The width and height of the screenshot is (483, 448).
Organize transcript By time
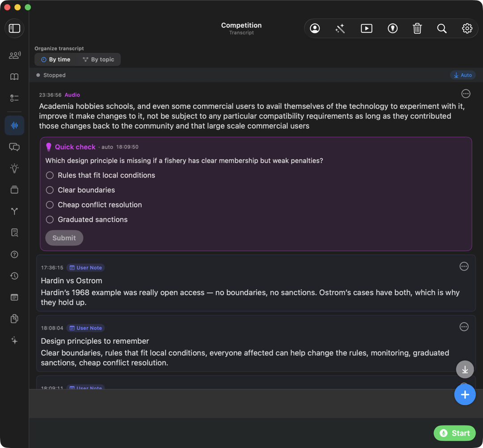point(56,59)
